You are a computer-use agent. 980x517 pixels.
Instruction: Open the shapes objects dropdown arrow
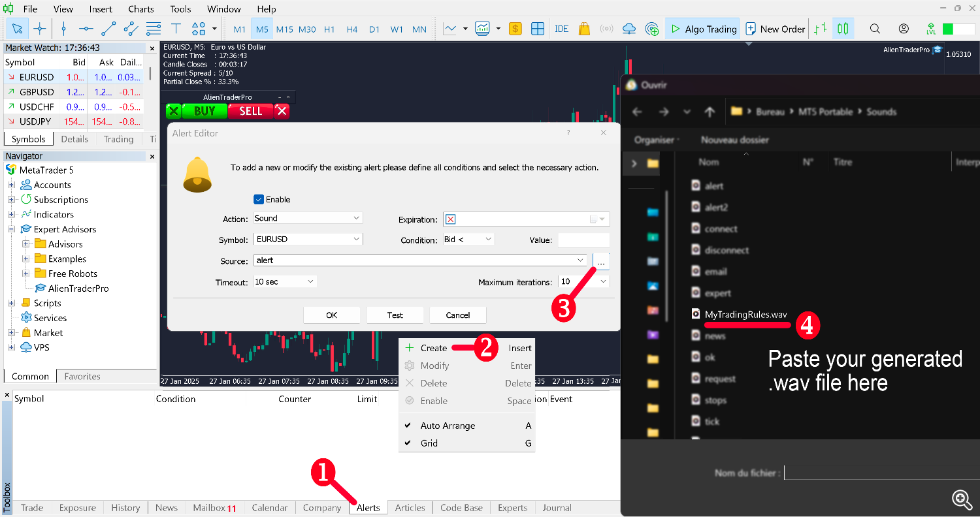(x=214, y=29)
